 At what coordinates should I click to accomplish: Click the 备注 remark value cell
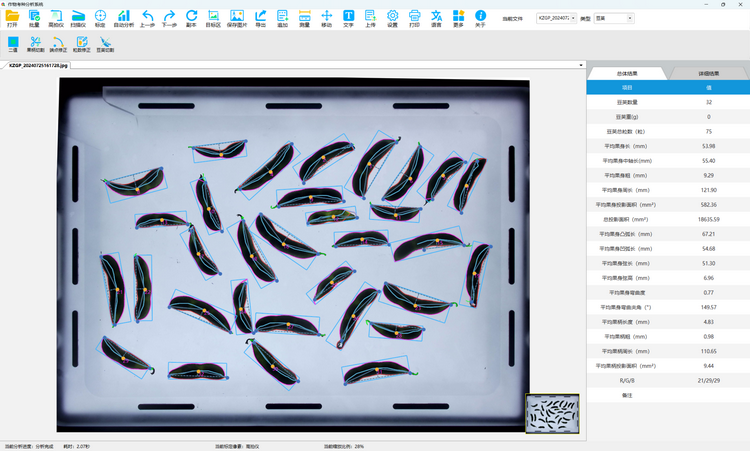click(x=709, y=396)
